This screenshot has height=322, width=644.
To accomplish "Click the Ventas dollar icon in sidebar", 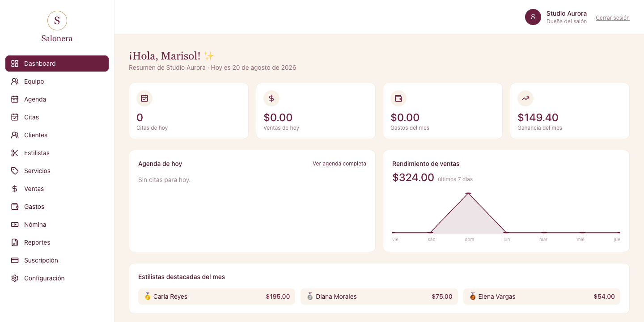I will tap(15, 189).
